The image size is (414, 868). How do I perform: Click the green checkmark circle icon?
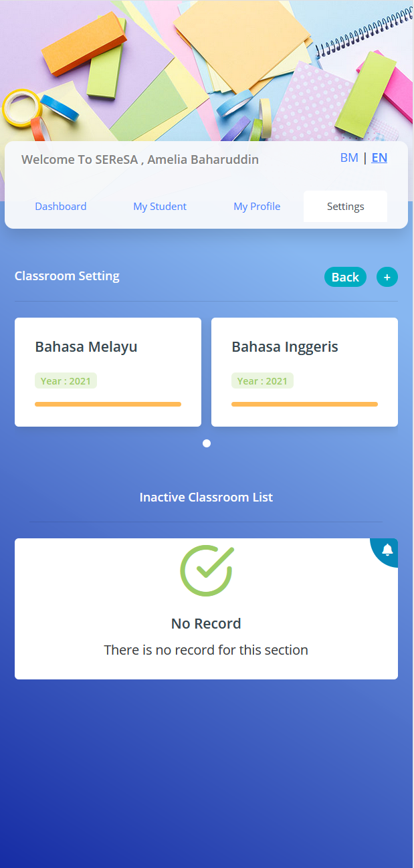[206, 571]
